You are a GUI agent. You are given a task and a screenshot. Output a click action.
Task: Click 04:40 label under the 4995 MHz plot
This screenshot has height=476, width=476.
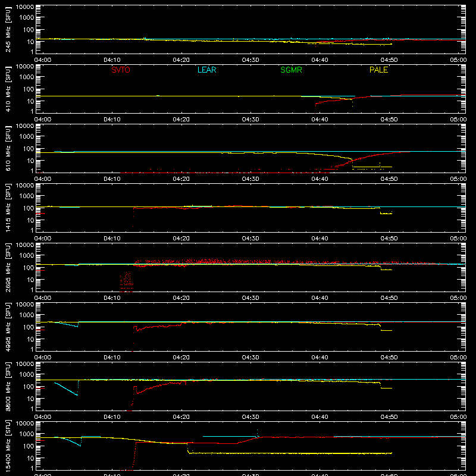[320, 358]
